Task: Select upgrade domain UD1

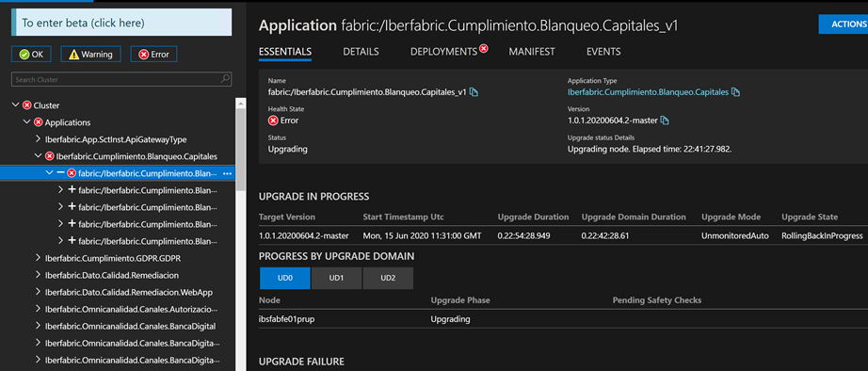Action: pos(337,279)
